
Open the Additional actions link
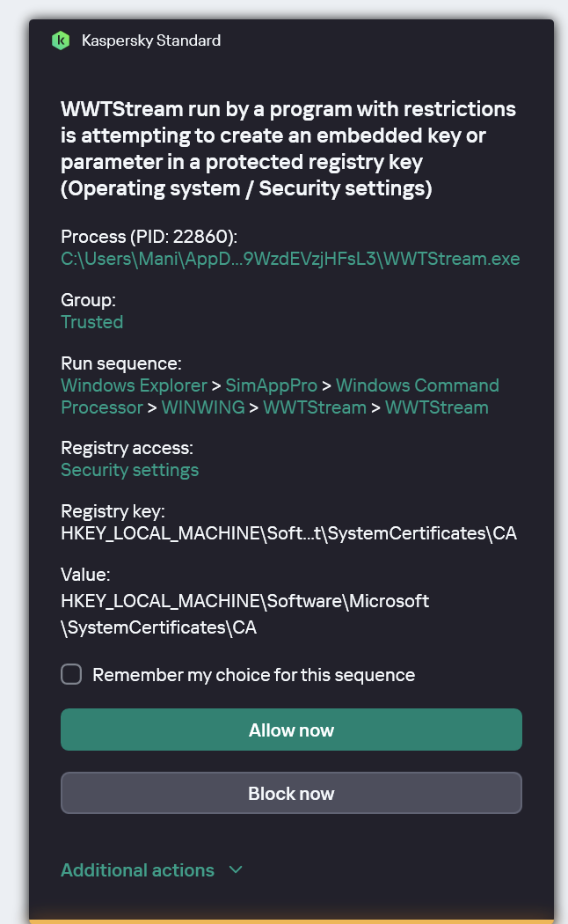pos(138,869)
